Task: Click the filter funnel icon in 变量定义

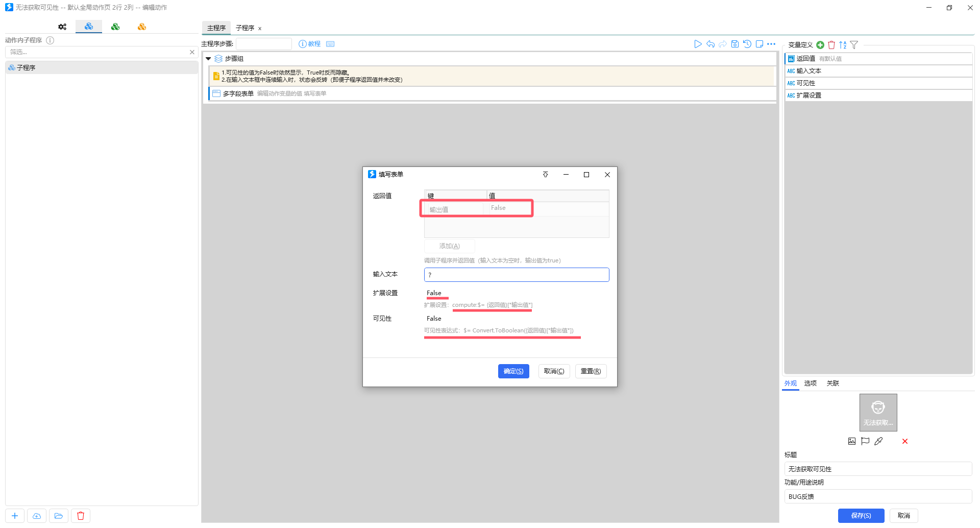Action: point(854,45)
